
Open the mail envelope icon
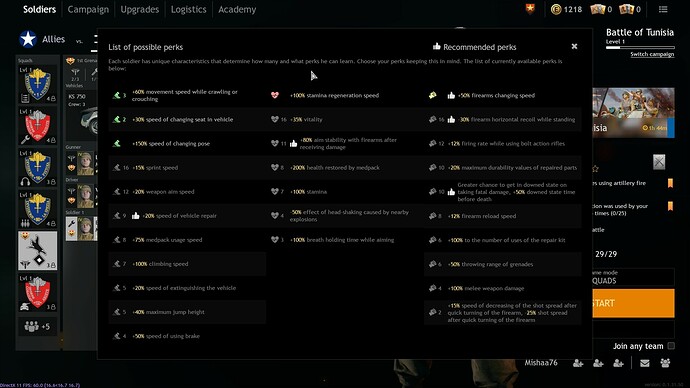645,363
